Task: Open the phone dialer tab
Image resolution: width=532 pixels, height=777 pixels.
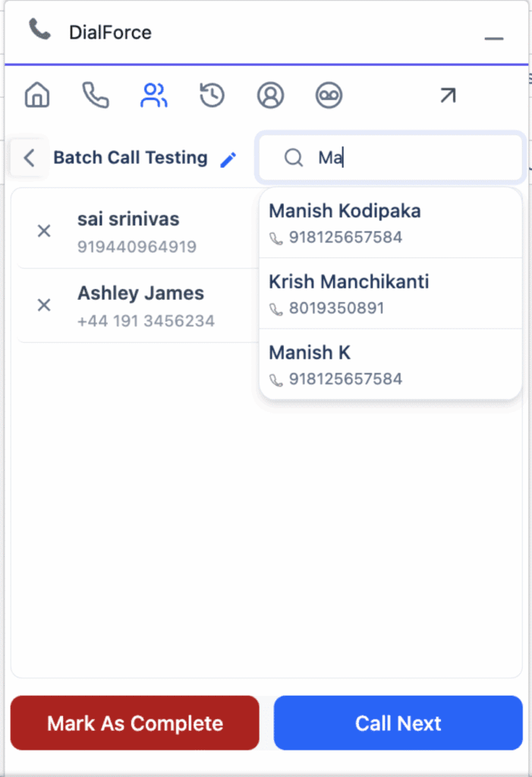Action: (96, 96)
